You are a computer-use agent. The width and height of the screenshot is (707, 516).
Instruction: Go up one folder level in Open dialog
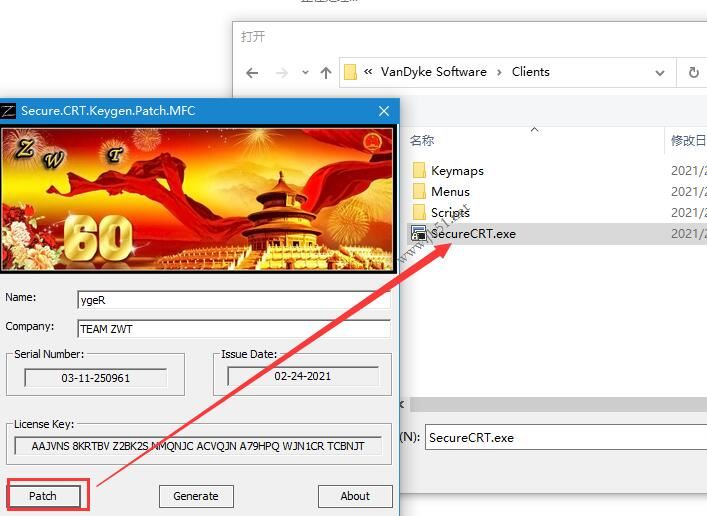click(326, 73)
